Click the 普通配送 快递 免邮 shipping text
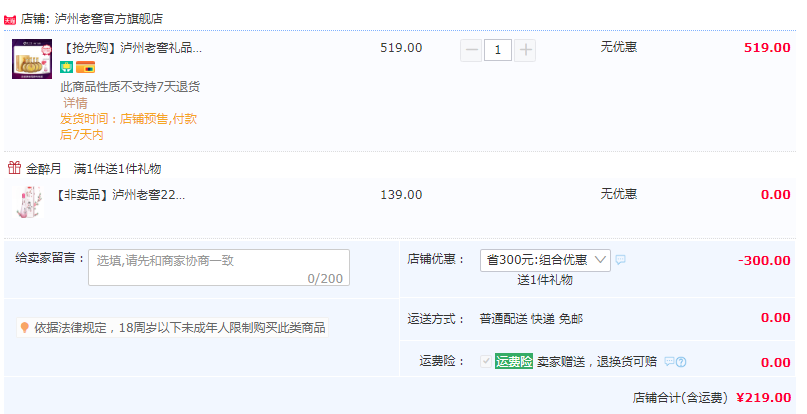This screenshot has width=807, height=414. [x=531, y=319]
